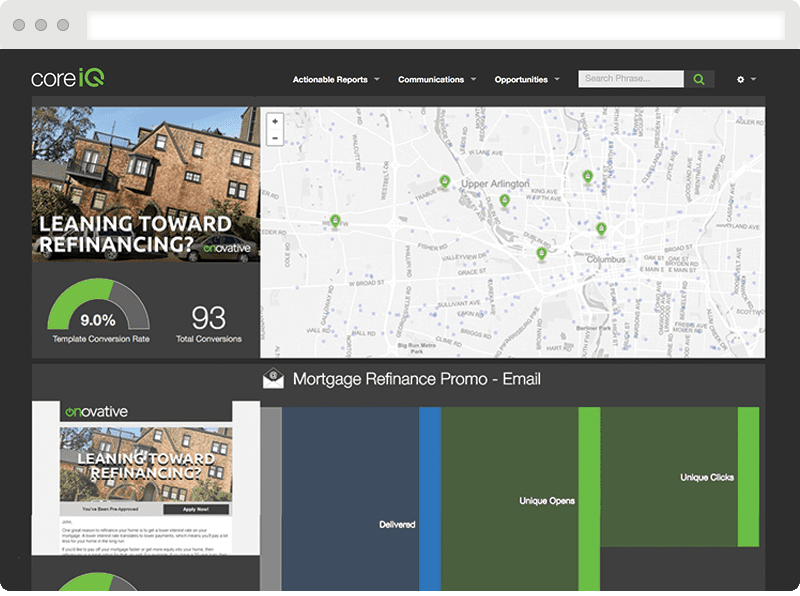Click the Leaning Toward Refinancing banner image
Screen dimensions: 800x596
point(146,185)
